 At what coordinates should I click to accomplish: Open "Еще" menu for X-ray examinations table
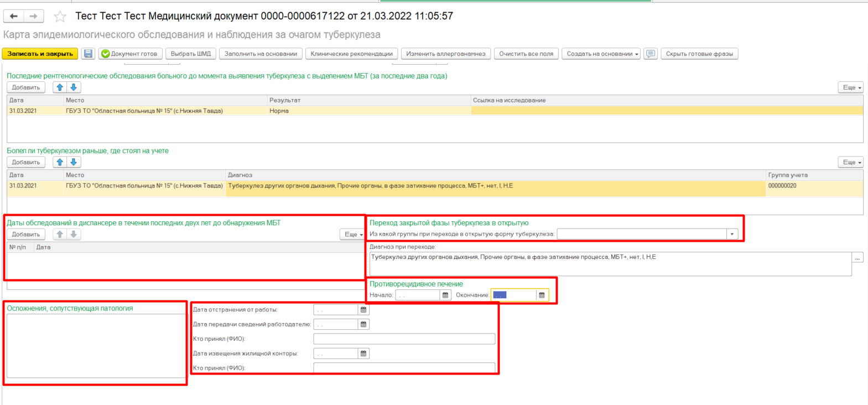tap(851, 87)
